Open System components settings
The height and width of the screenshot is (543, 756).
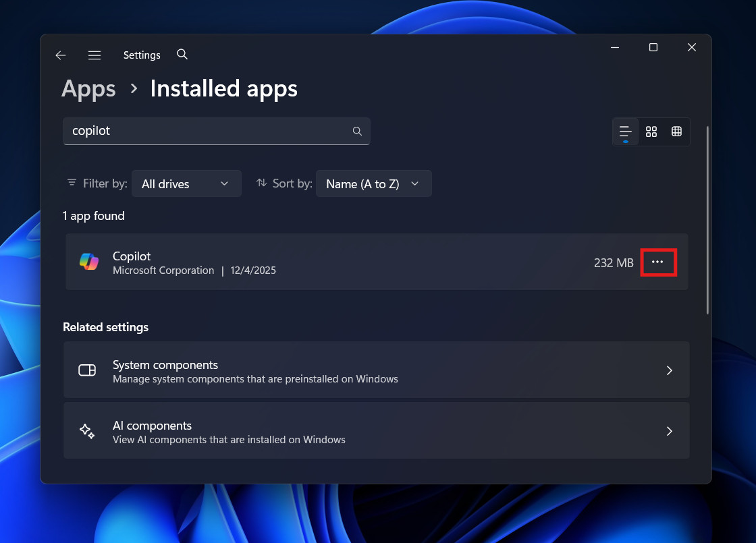point(376,370)
